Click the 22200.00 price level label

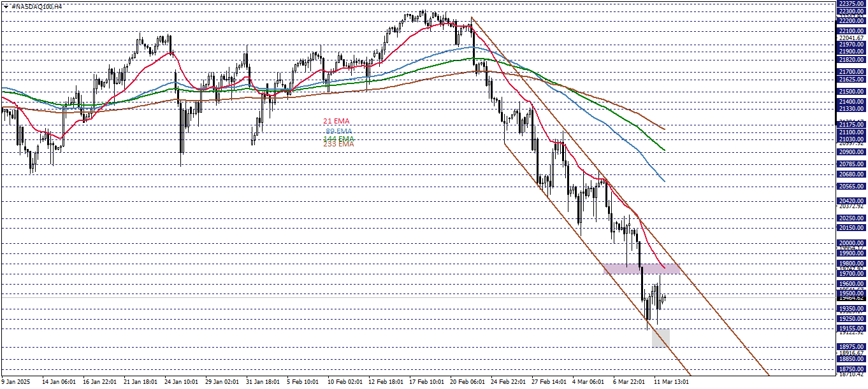pyautogui.click(x=851, y=21)
